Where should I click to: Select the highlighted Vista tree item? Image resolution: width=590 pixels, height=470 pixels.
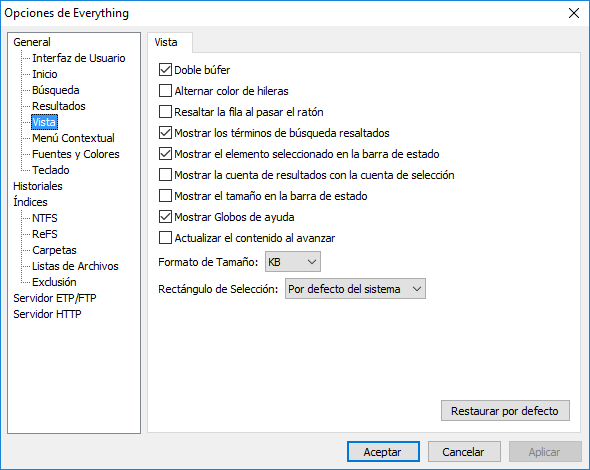tap(44, 122)
